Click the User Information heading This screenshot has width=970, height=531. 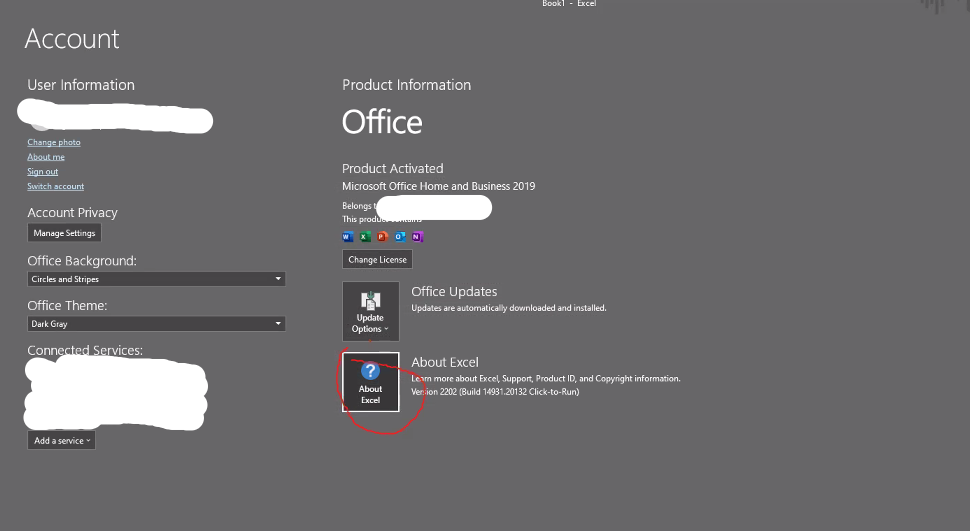[x=81, y=85]
